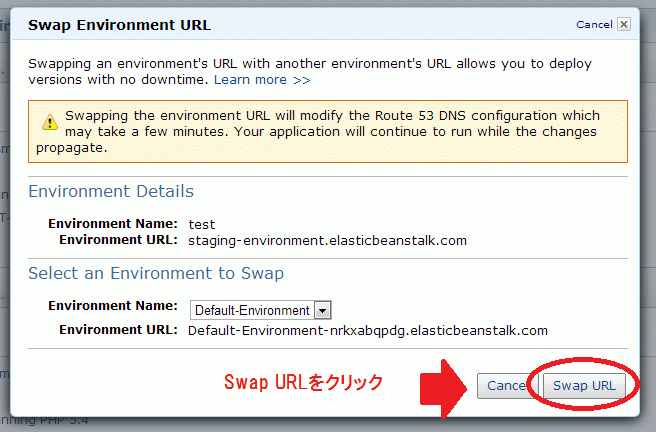Screen dimensions: 656x432
Task: Click the environment name value 'test'
Action: click(202, 225)
